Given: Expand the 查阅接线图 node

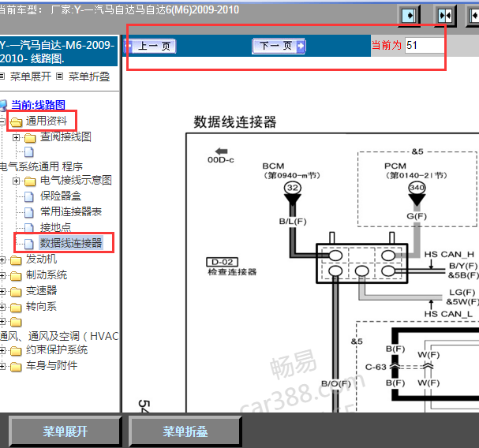Looking at the screenshot, I should 17,137.
